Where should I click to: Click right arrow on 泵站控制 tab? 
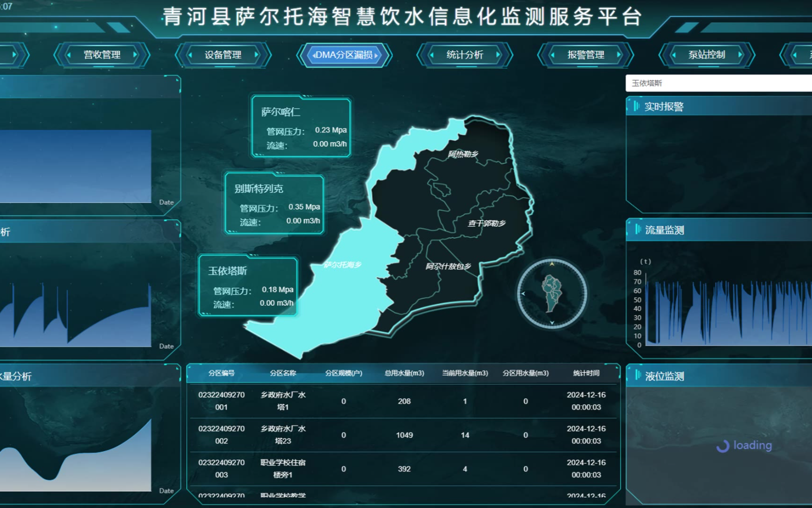(x=740, y=54)
